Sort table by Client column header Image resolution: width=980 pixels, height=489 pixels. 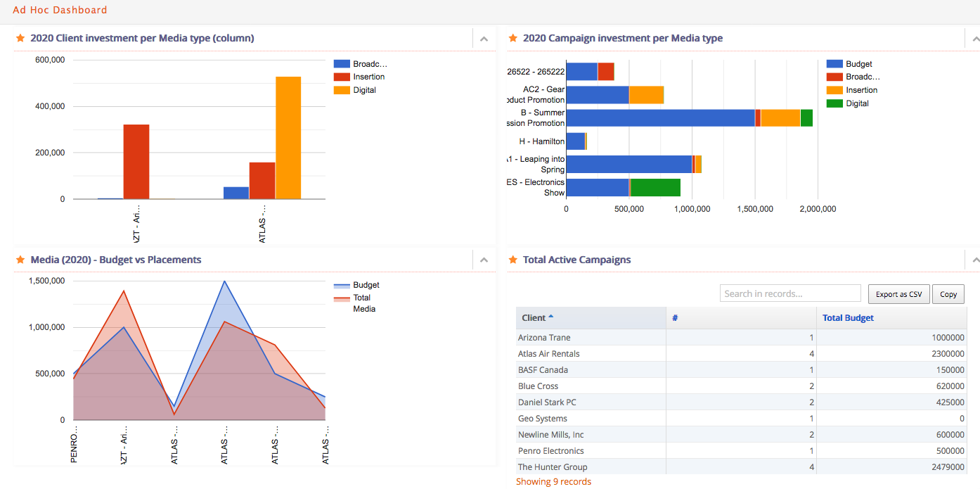[x=591, y=318]
